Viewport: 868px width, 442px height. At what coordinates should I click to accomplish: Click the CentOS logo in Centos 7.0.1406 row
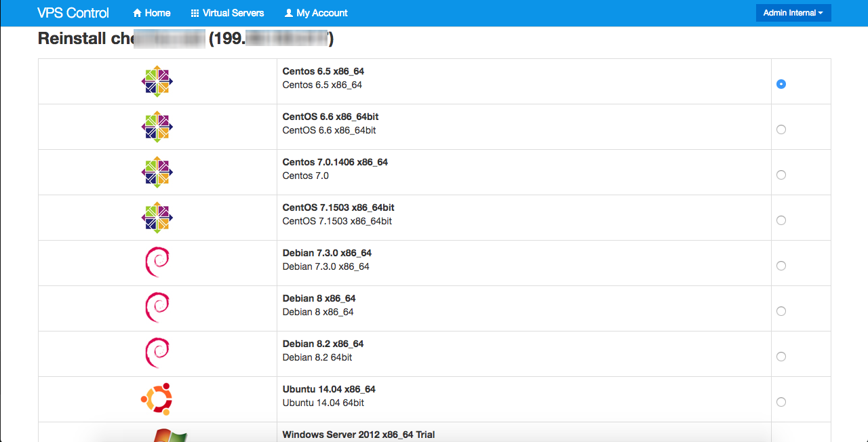tap(157, 172)
